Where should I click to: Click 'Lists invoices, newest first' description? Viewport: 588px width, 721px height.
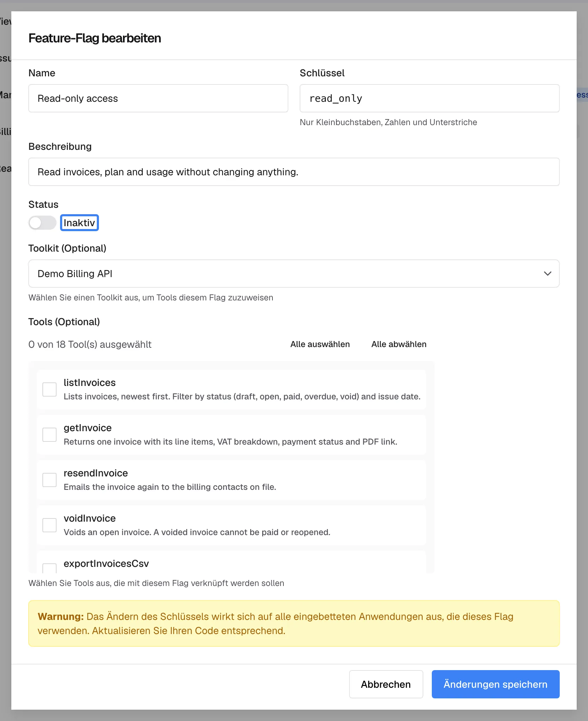coord(242,397)
